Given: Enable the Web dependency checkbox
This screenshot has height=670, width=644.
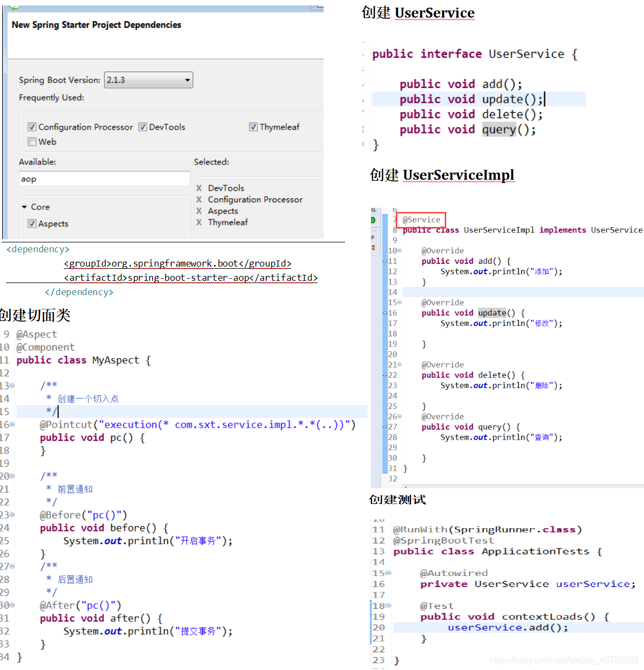Looking at the screenshot, I should point(32,142).
